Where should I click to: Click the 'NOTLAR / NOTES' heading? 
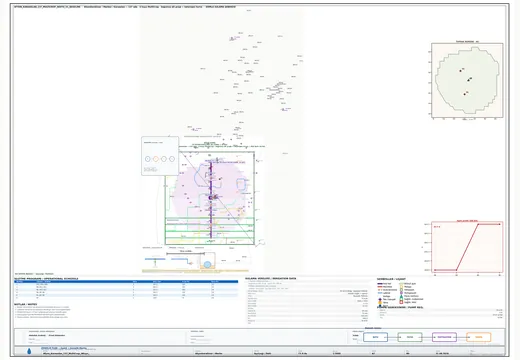click(x=26, y=304)
